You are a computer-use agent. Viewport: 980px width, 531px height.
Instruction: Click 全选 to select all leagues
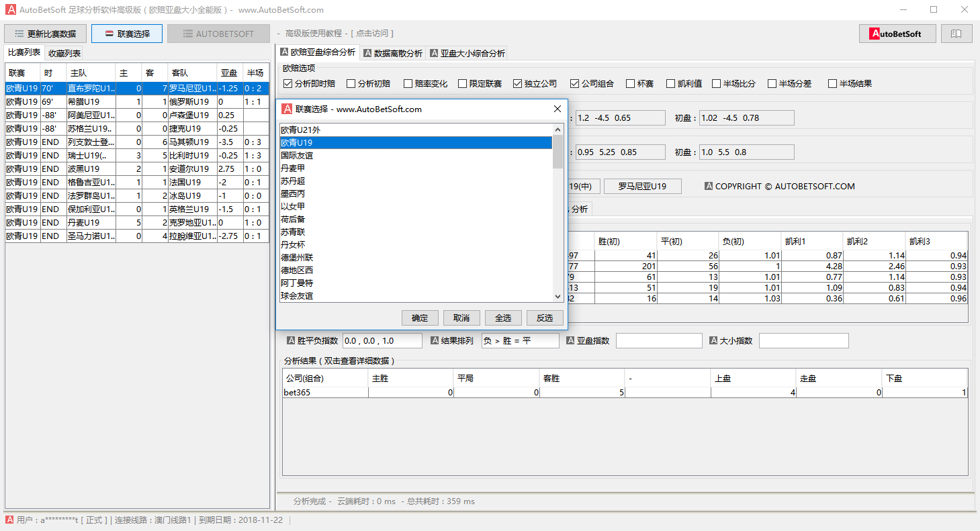(x=503, y=318)
